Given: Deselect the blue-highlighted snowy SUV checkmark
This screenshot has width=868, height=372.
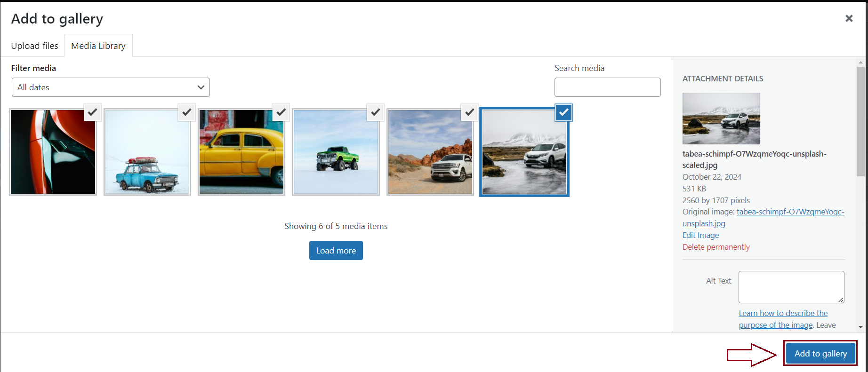Looking at the screenshot, I should coord(563,112).
